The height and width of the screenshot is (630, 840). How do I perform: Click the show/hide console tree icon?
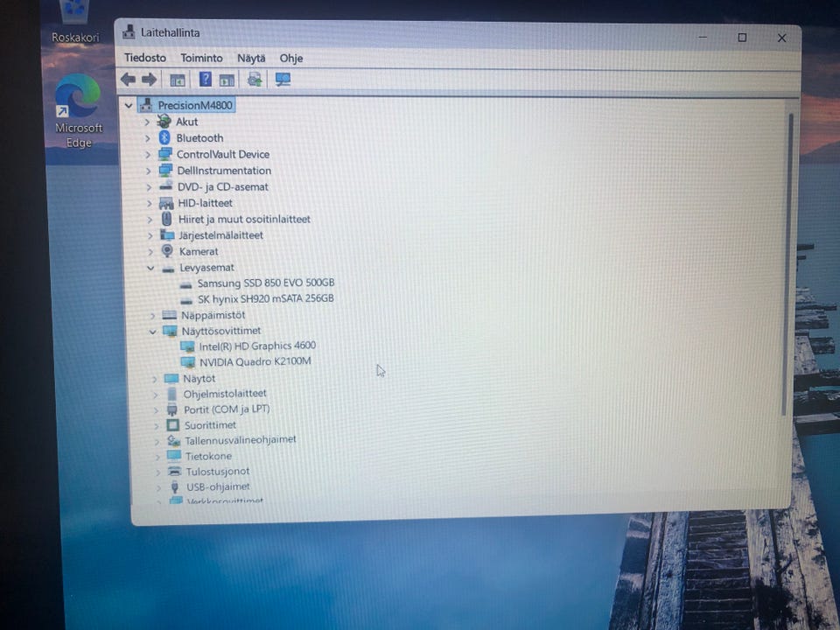click(x=178, y=80)
